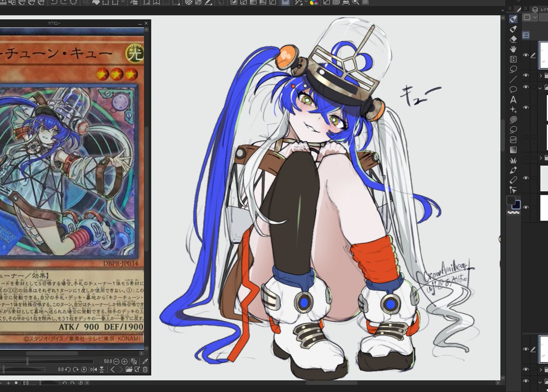548x392 pixels.
Task: Import image file into sub view
Action: click(x=129, y=369)
